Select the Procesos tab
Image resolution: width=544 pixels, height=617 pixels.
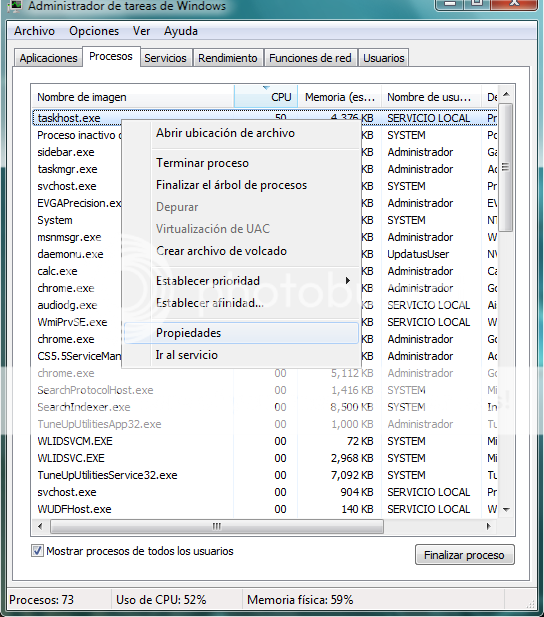111,56
